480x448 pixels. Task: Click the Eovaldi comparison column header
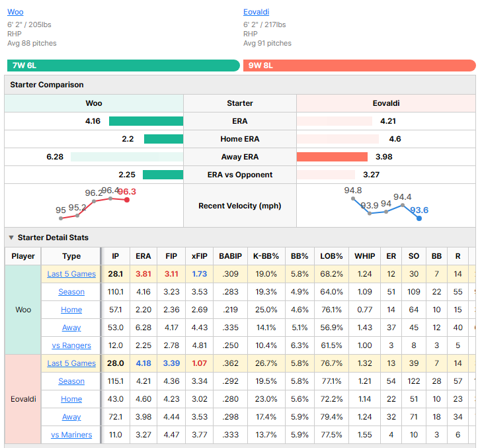[x=386, y=103]
